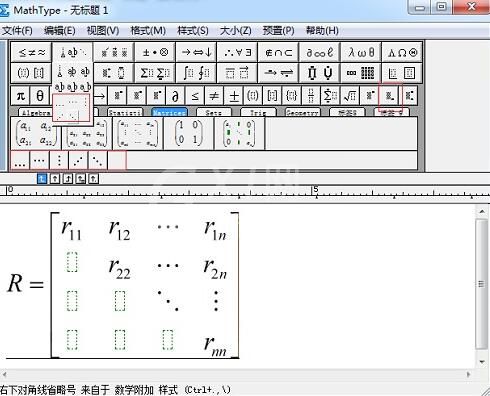Image resolution: width=490 pixels, height=396 pixels.
Task: Open the box templates palette
Action: coord(402,73)
